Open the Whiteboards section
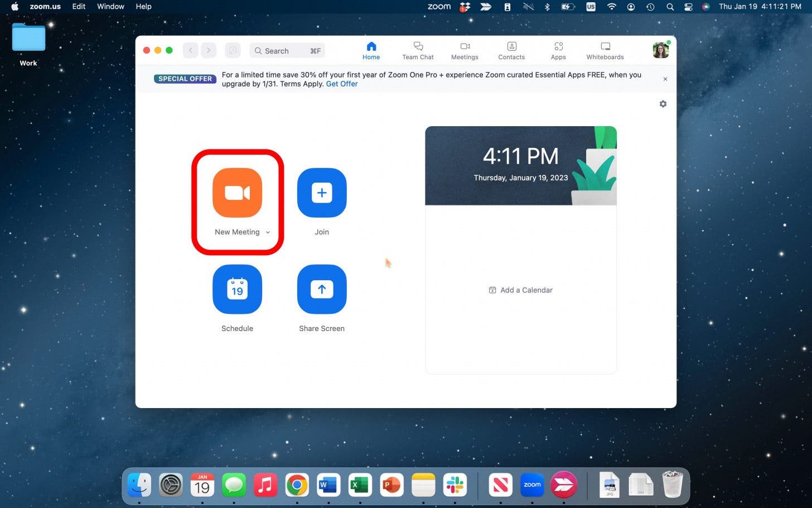This screenshot has width=812, height=508. pos(605,50)
